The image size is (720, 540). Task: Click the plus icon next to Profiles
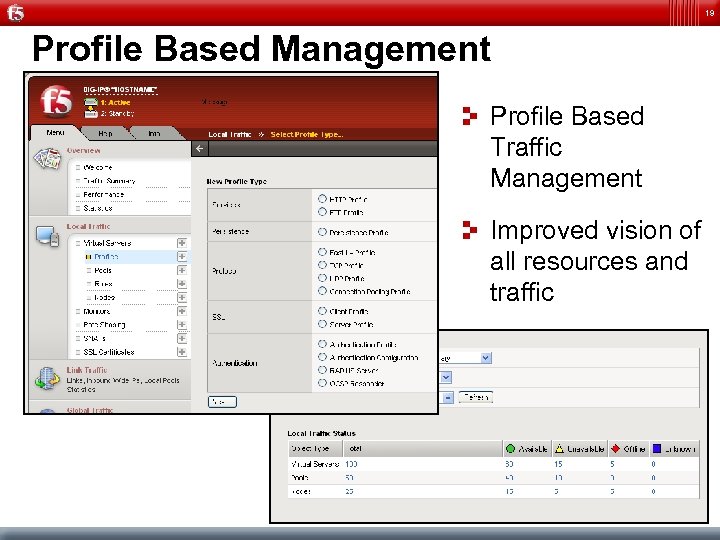pos(182,256)
